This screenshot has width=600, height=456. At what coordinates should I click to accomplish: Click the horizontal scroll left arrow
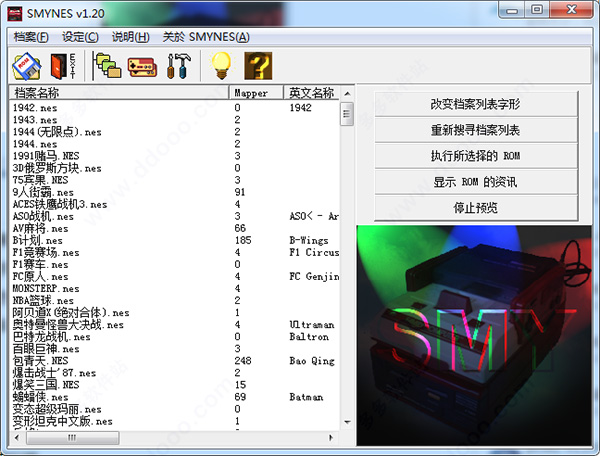[x=16, y=438]
